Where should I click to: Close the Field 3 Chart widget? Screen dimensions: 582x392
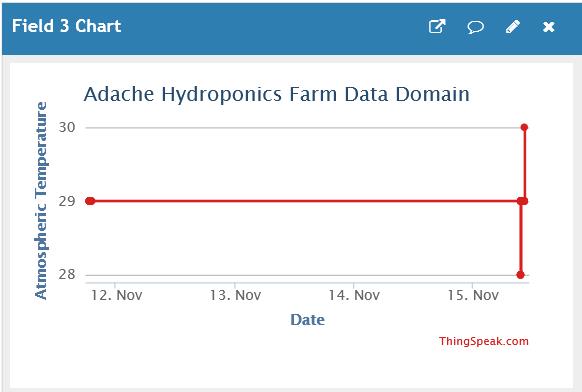click(549, 27)
